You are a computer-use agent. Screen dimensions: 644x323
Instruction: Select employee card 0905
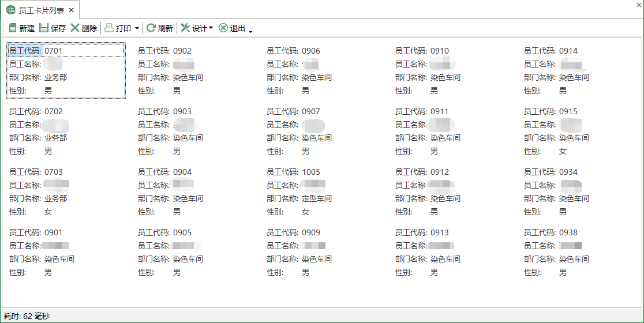click(x=194, y=253)
